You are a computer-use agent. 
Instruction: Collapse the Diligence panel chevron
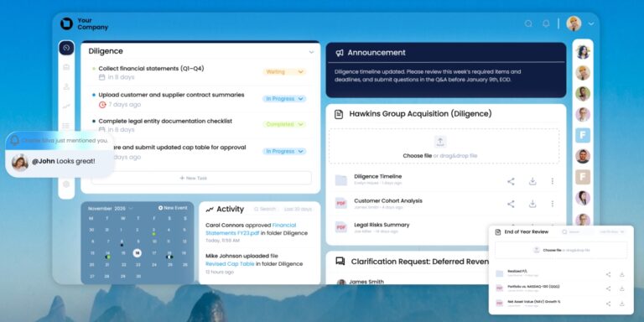(311, 52)
